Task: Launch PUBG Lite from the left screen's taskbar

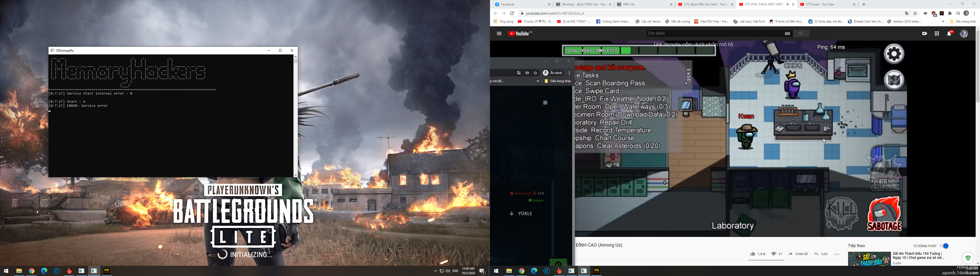Action: click(x=106, y=271)
